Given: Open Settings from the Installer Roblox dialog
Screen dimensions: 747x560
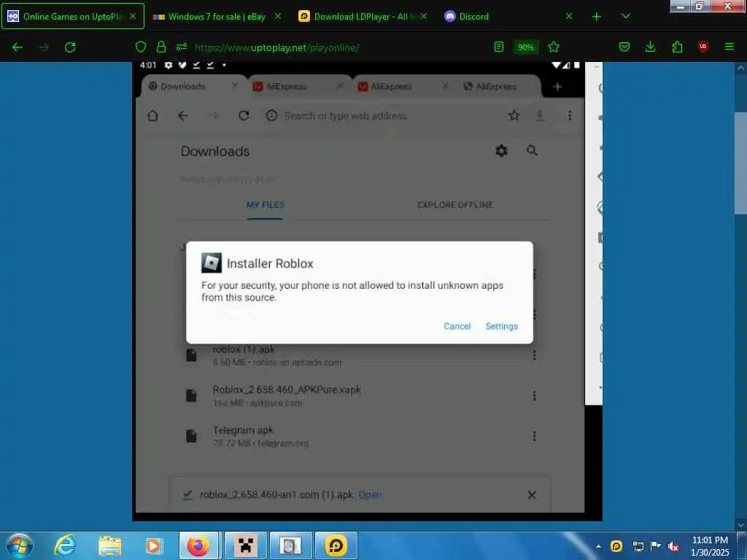Looking at the screenshot, I should pos(501,326).
